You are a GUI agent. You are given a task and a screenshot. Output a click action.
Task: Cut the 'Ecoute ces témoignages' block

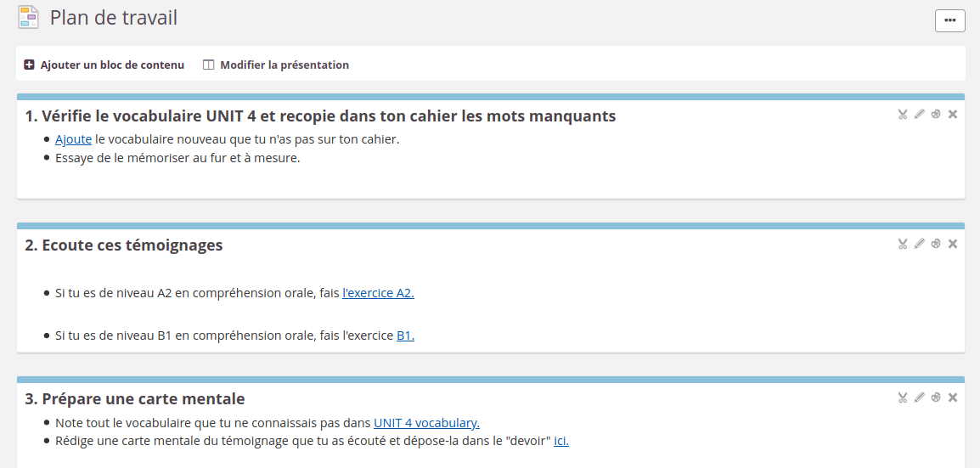[903, 244]
